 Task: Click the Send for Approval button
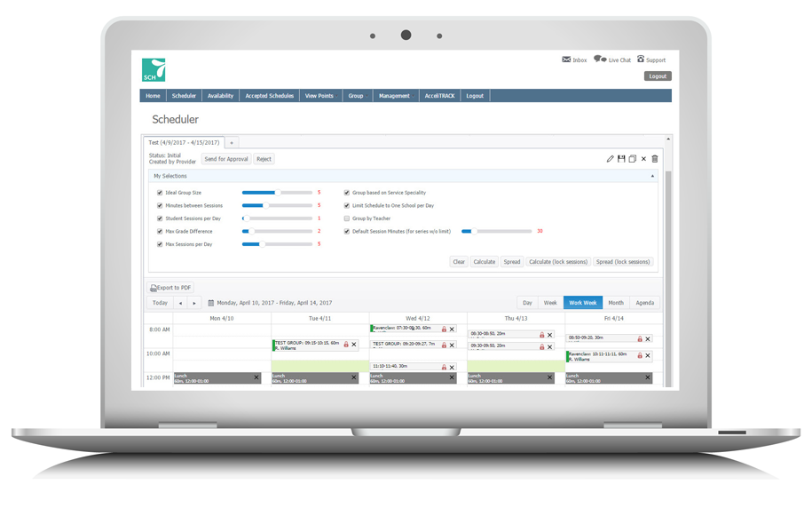click(225, 159)
